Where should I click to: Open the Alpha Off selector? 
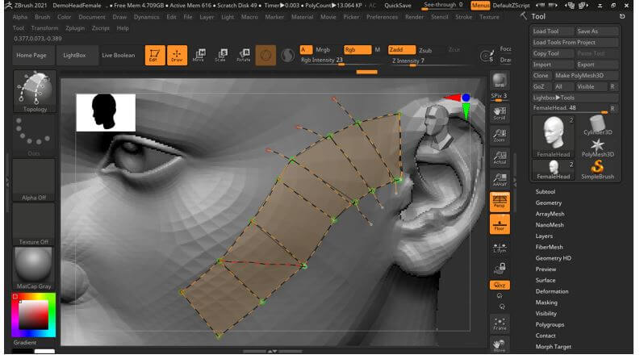(34, 180)
